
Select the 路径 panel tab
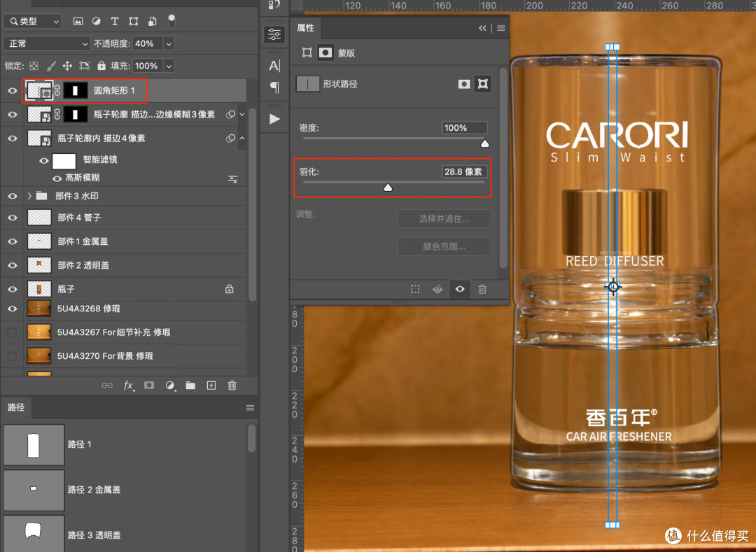[16, 407]
